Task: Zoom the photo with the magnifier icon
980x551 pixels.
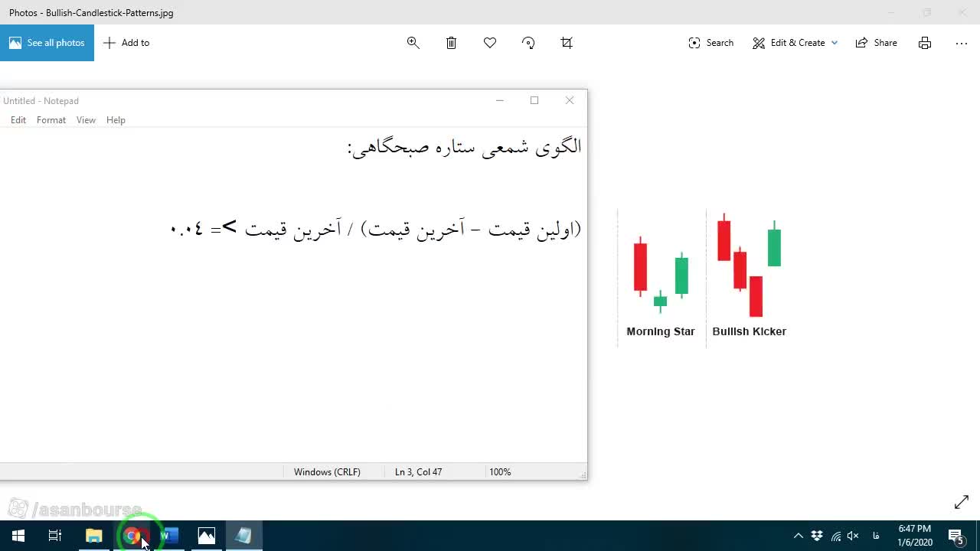Action: 413,43
